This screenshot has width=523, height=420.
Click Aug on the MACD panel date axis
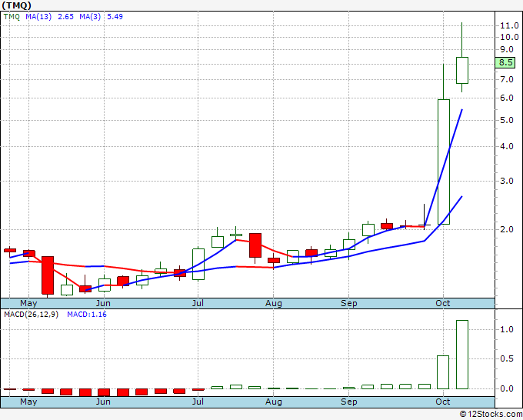[274, 402]
